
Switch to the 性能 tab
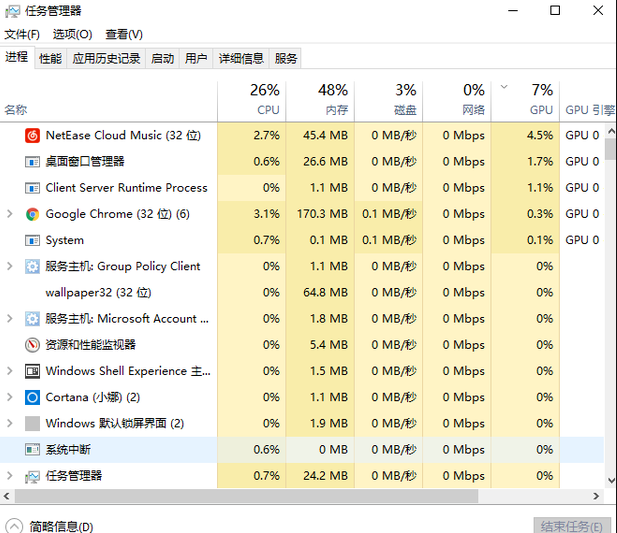[x=50, y=59]
